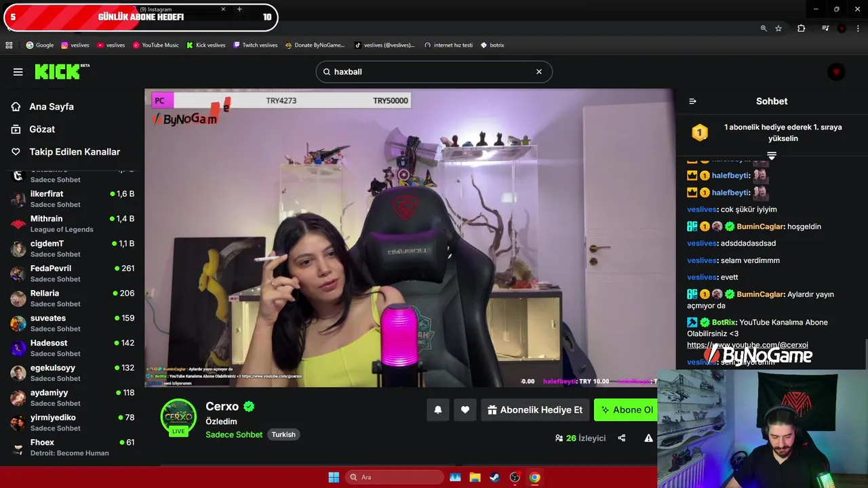Screen dimensions: 868x488
Task: Open Fhoex channel
Action: [72, 447]
